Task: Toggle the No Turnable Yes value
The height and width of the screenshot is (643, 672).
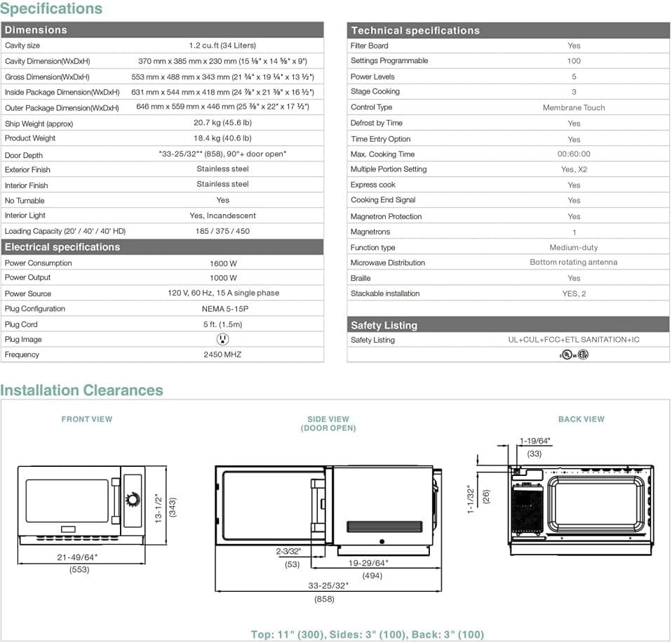Action: coord(222,200)
